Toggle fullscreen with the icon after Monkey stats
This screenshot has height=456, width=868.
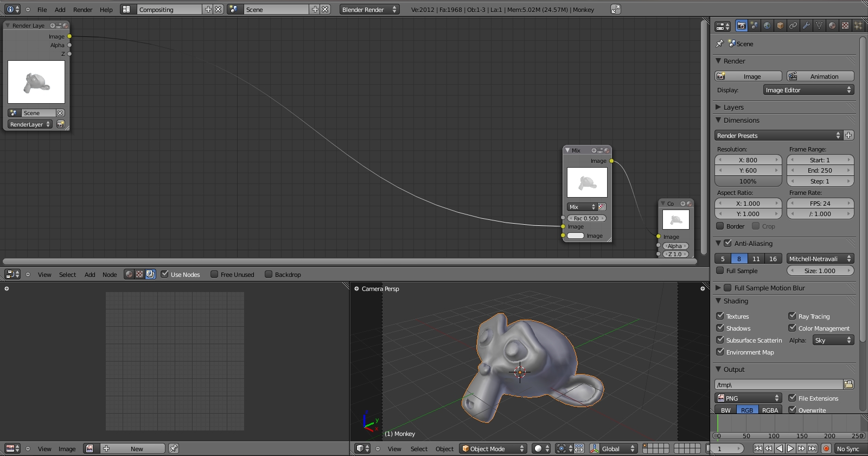616,9
